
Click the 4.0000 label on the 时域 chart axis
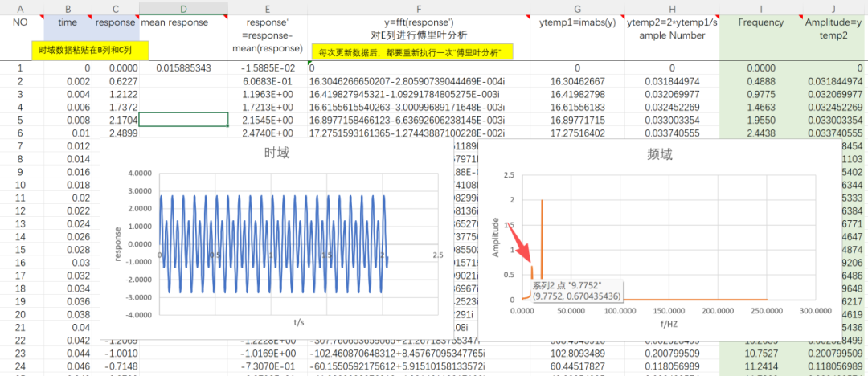click(141, 174)
